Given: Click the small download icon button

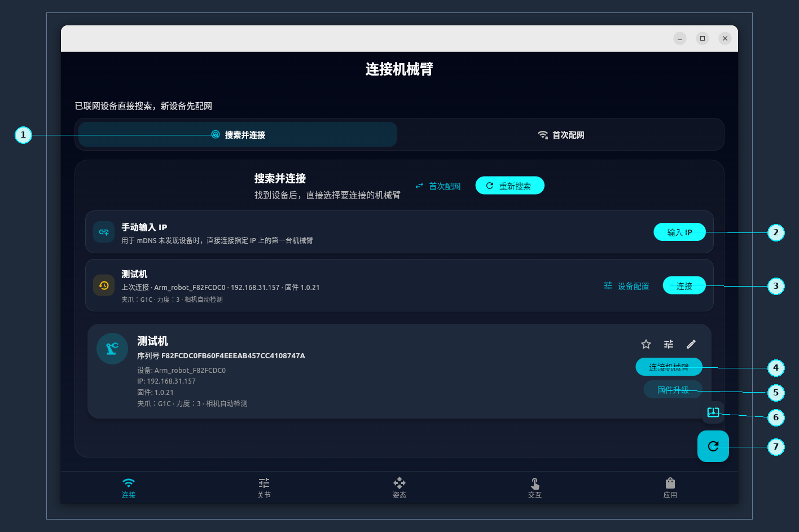Looking at the screenshot, I should tap(713, 412).
